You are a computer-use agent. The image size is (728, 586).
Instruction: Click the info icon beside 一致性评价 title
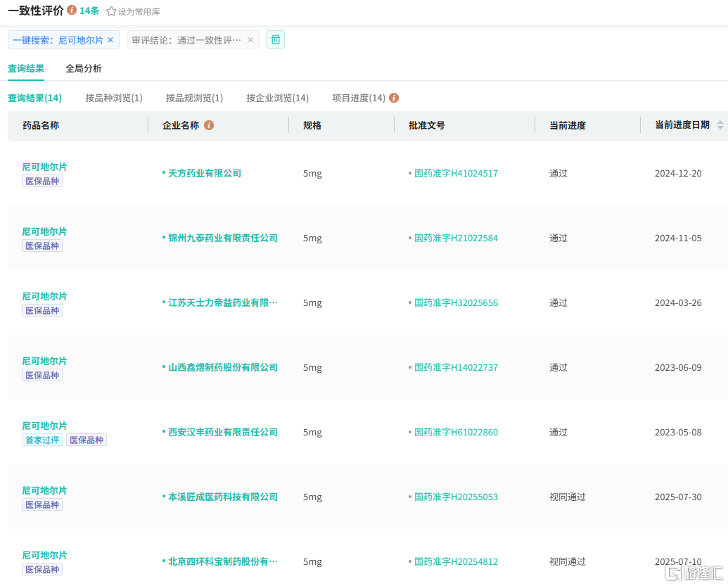72,10
